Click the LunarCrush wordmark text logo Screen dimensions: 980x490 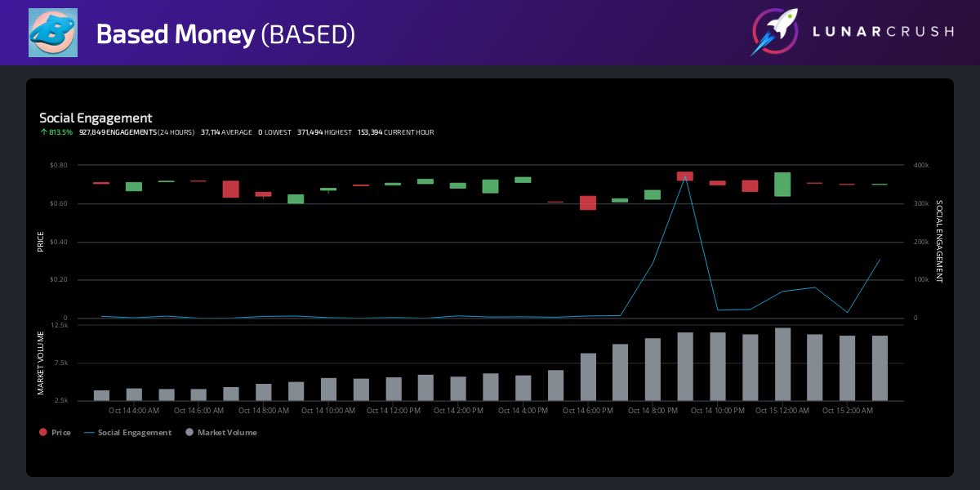pyautogui.click(x=882, y=33)
